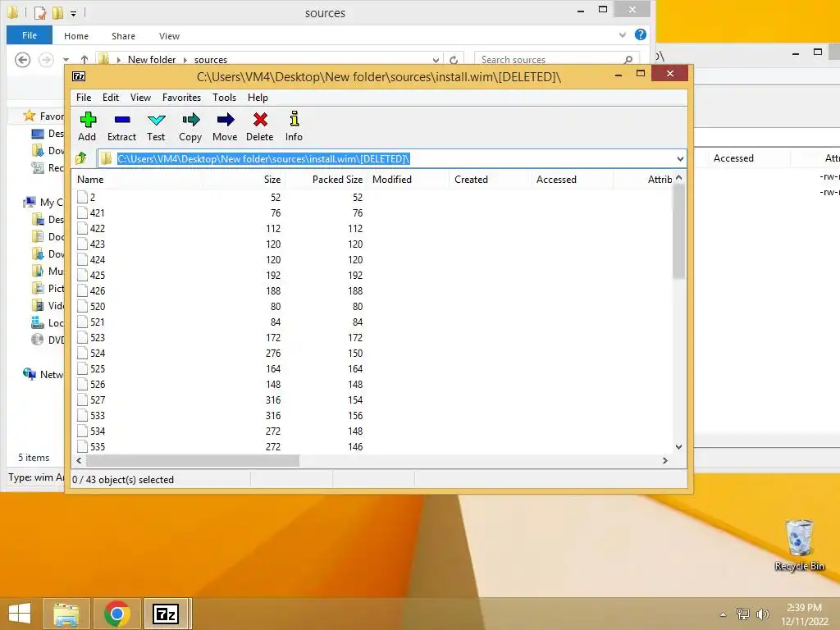Expand the Explorer ribbon chevron
Viewport: 840px width, 630px height.
[623, 34]
